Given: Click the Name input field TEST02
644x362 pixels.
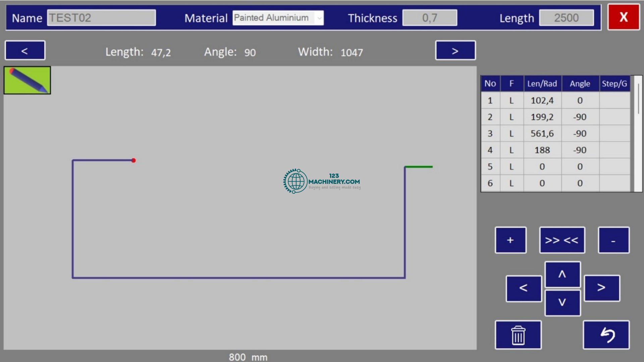Looking at the screenshot, I should (x=101, y=18).
